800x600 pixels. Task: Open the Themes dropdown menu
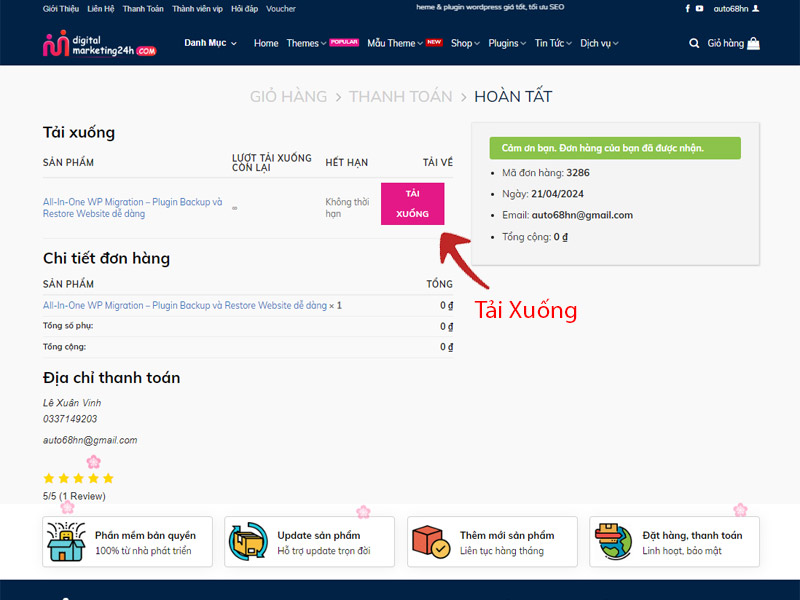pyautogui.click(x=306, y=43)
